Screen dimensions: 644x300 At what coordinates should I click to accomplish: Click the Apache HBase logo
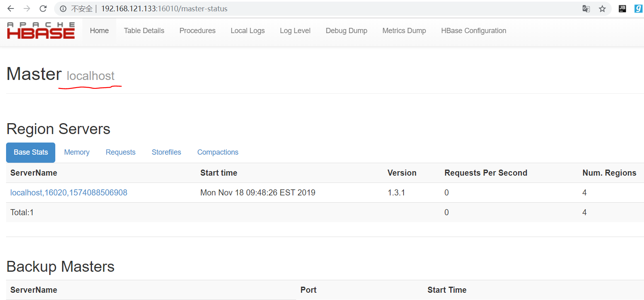(41, 31)
